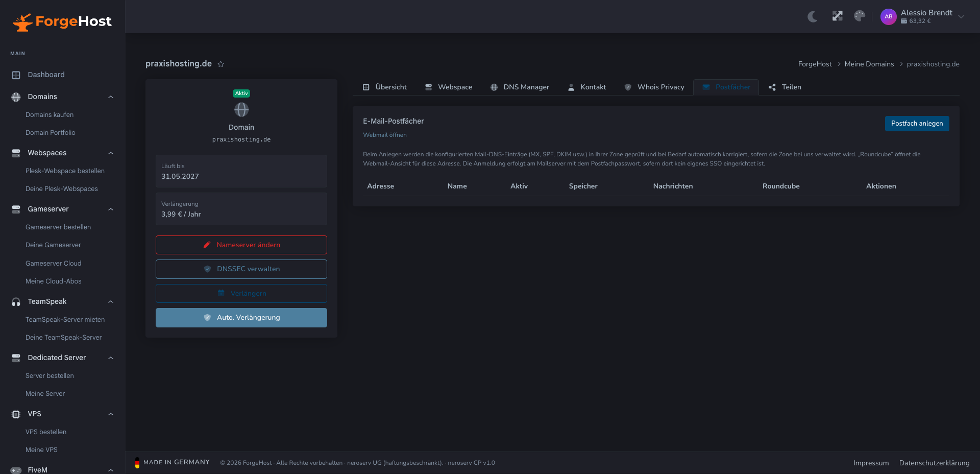Screen dimensions: 980x474
Task: Click the Speicher column header
Action: (x=583, y=186)
